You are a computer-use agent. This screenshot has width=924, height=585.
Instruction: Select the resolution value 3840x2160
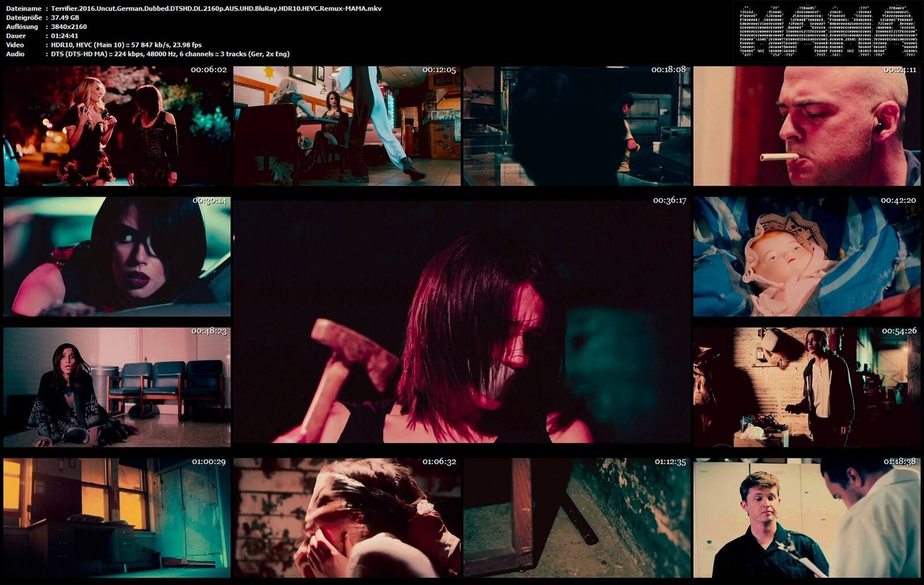click(x=69, y=27)
